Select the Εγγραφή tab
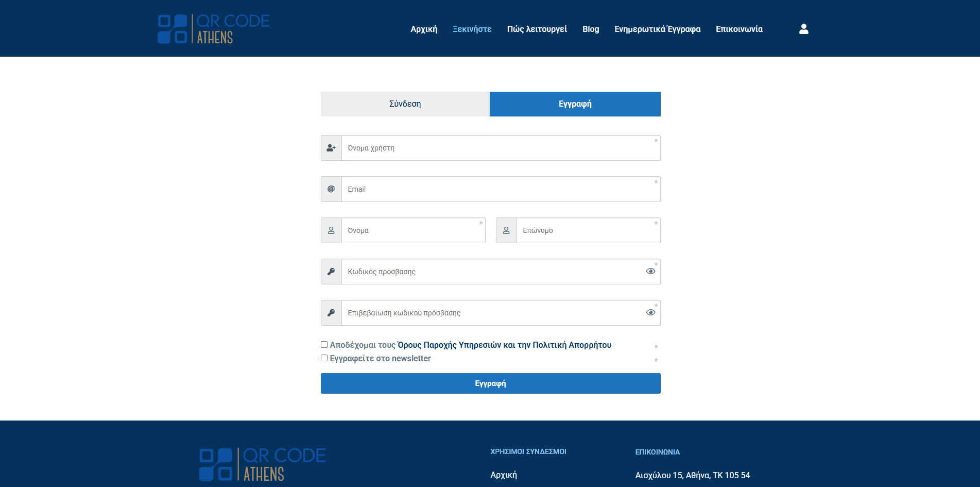 pos(575,104)
